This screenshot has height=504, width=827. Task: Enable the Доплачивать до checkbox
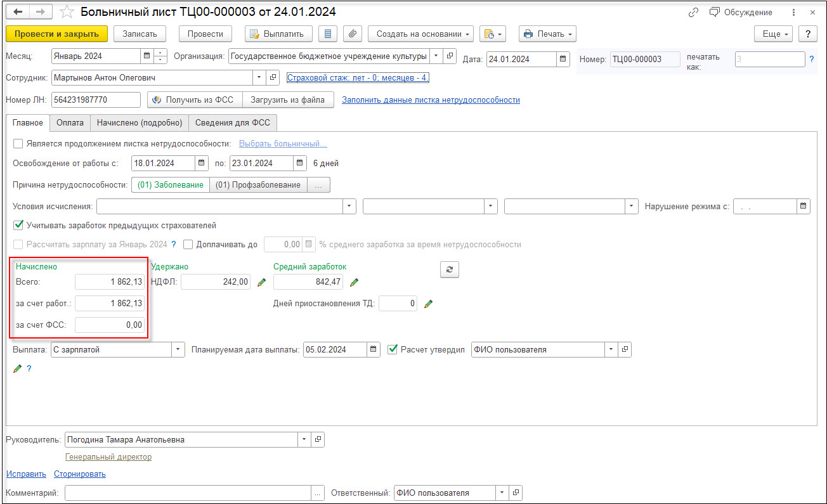click(188, 244)
